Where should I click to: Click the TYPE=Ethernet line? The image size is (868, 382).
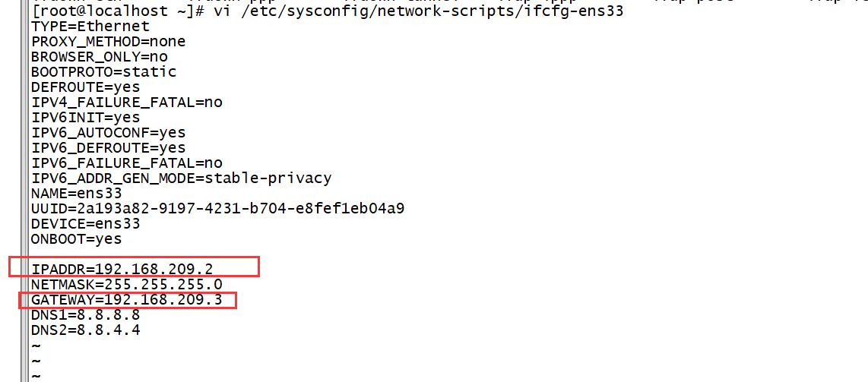(x=90, y=26)
